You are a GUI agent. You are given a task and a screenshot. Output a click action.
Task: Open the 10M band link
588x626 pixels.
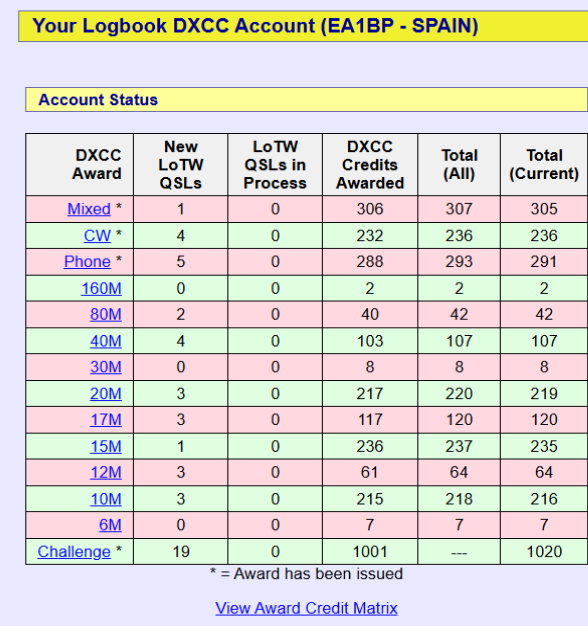tap(106, 499)
